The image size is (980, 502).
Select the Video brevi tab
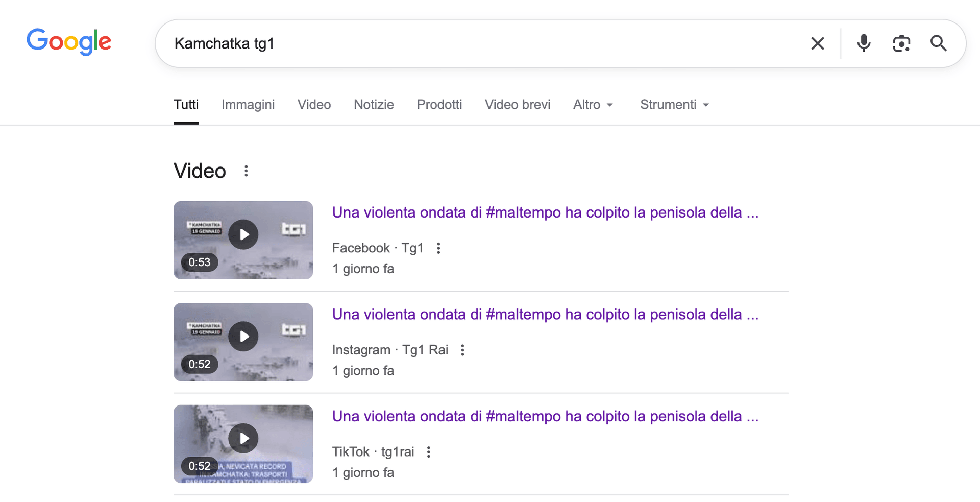(517, 105)
